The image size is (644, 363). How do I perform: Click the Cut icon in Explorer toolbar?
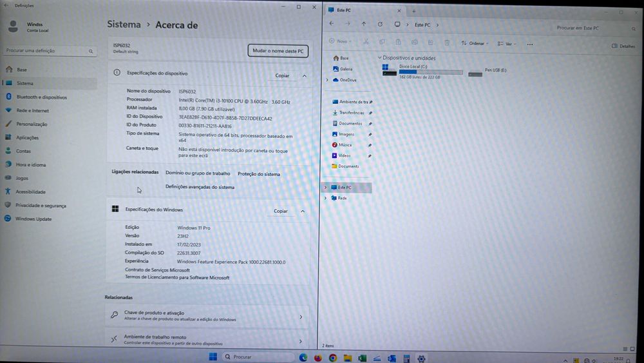click(366, 42)
